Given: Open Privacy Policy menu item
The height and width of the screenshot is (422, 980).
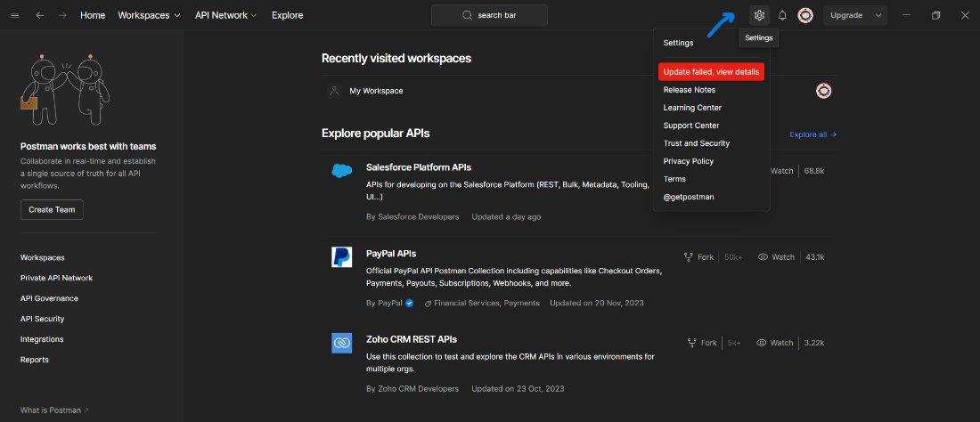Looking at the screenshot, I should [688, 161].
